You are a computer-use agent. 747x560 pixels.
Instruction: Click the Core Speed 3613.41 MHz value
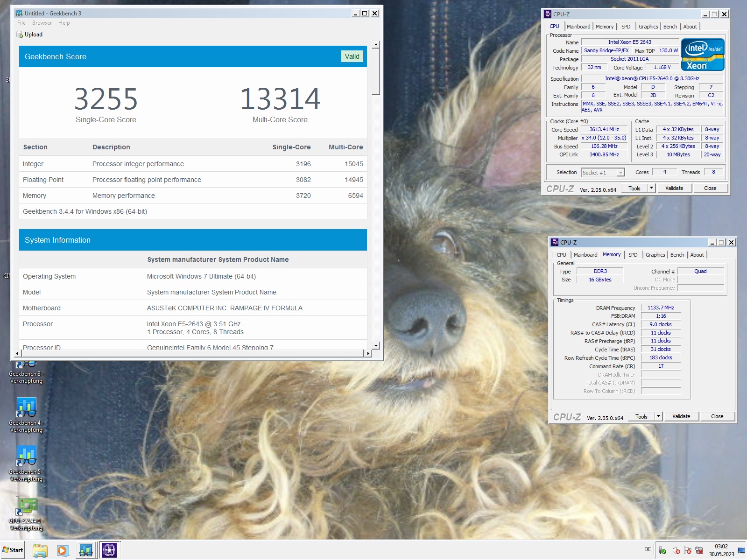(604, 130)
